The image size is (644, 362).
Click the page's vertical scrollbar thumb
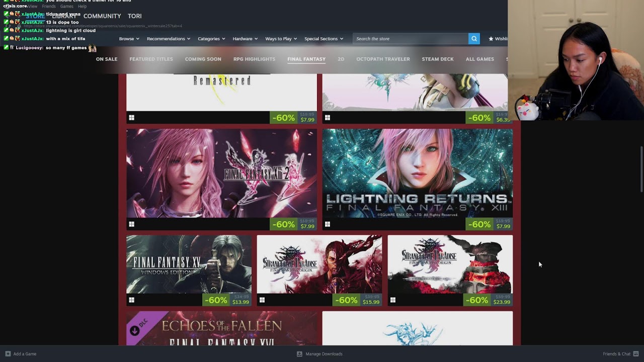[x=641, y=169]
